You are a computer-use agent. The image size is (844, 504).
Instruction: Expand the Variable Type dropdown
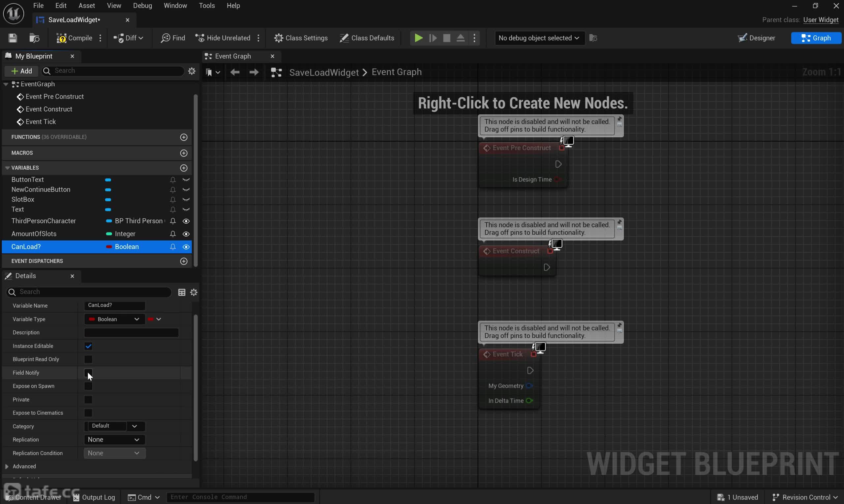click(135, 319)
